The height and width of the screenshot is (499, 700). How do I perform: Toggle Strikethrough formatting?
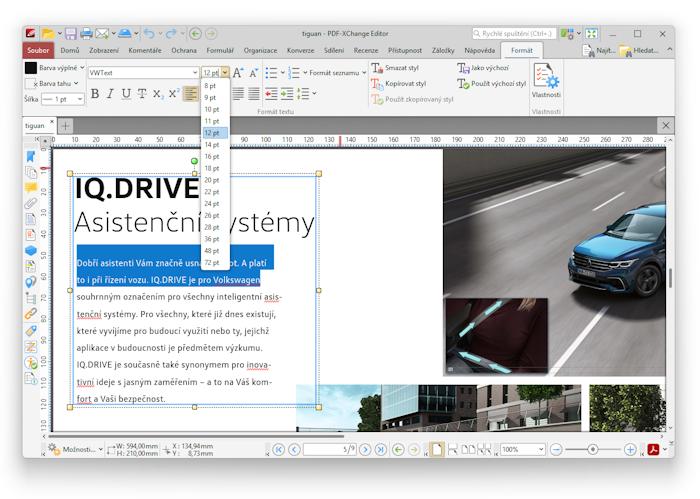(142, 94)
